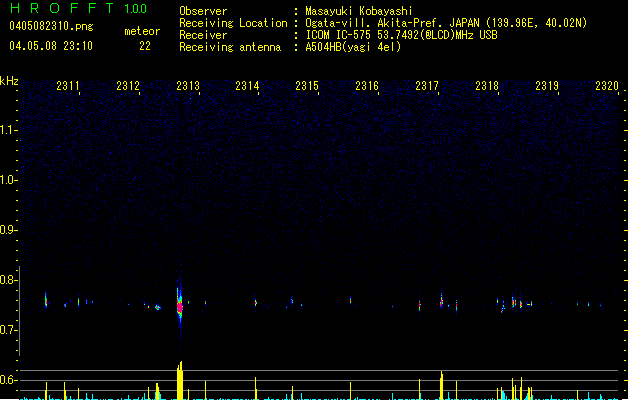Click the 2313 time axis marker
The height and width of the screenshot is (400, 629).
(x=188, y=86)
